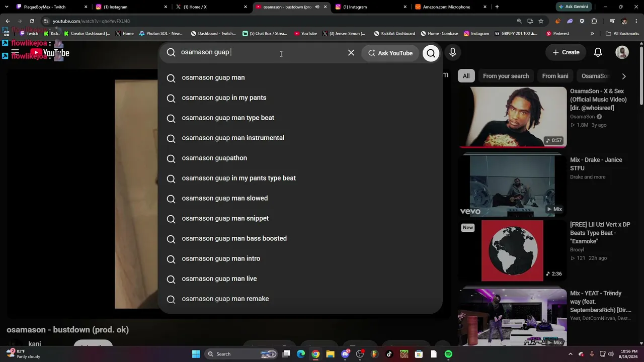This screenshot has width=644, height=362.
Task: Choose suggestion 'osamason guap man live'
Action: tap(300, 279)
